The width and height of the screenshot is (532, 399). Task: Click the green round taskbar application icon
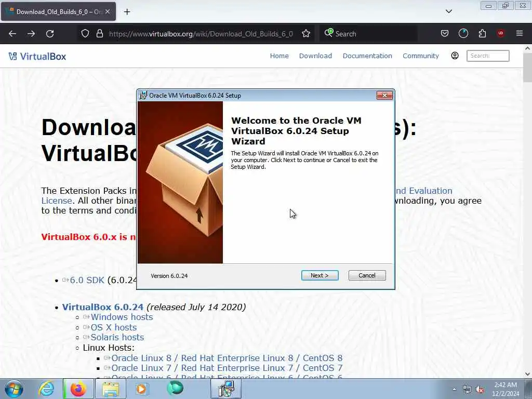click(x=175, y=388)
